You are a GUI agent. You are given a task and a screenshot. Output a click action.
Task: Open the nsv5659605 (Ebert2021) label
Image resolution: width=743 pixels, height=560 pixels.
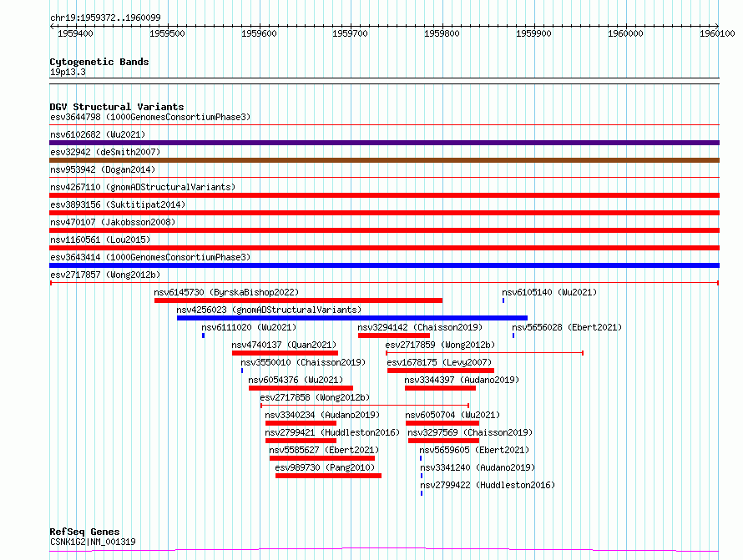pos(474,450)
